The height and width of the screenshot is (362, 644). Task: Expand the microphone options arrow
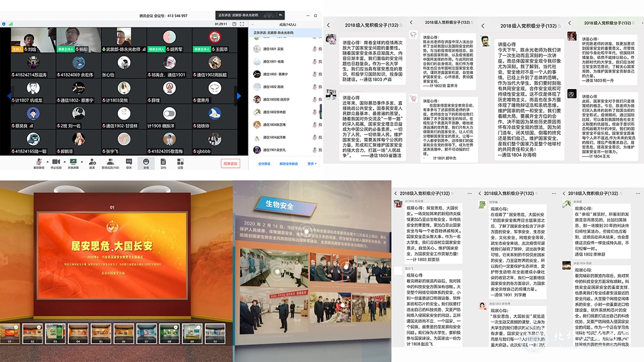(47, 160)
